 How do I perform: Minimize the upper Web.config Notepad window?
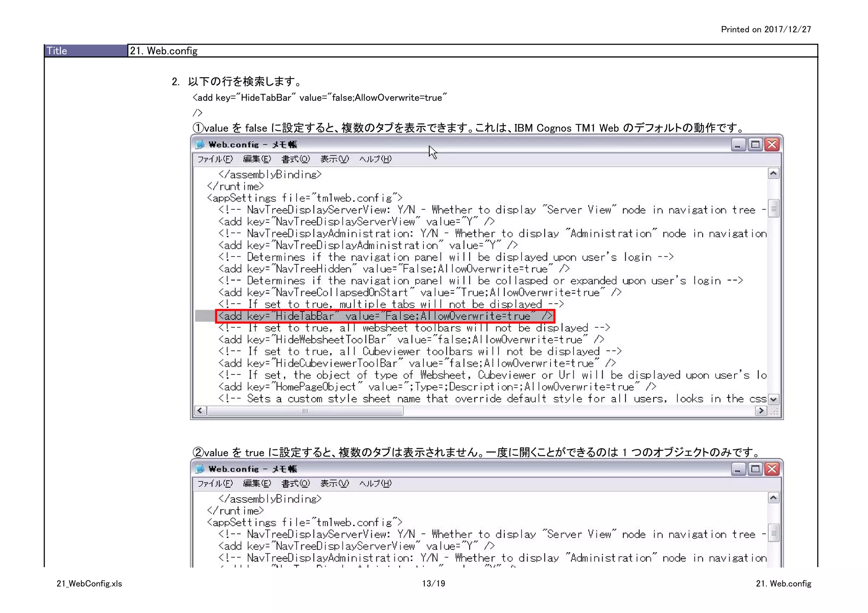(x=738, y=145)
